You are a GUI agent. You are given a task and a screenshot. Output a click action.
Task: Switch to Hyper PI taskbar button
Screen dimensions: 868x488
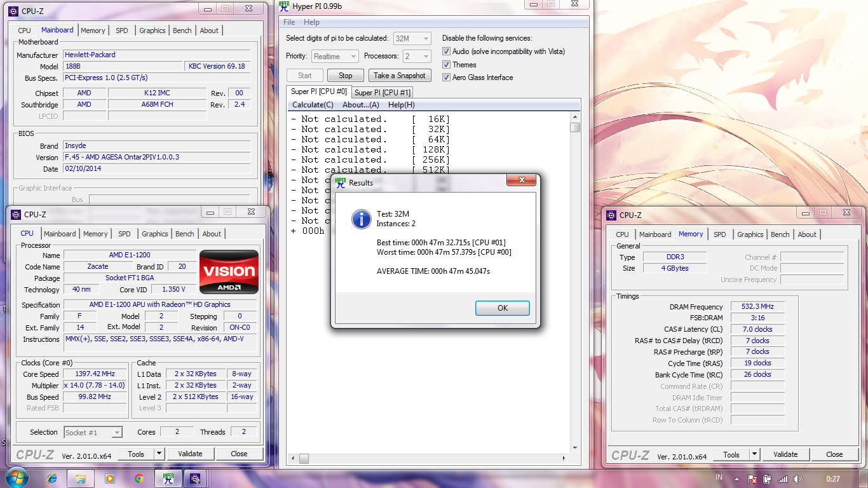(168, 478)
